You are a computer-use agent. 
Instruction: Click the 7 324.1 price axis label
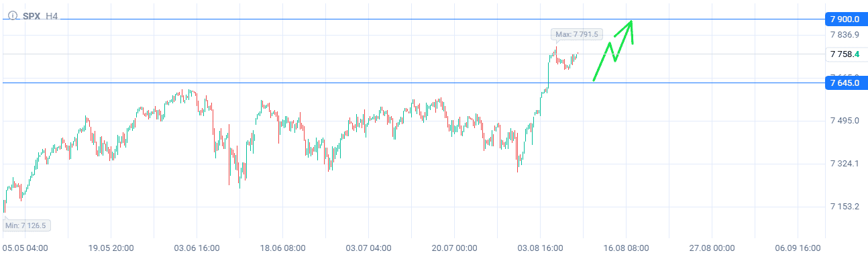click(x=845, y=164)
